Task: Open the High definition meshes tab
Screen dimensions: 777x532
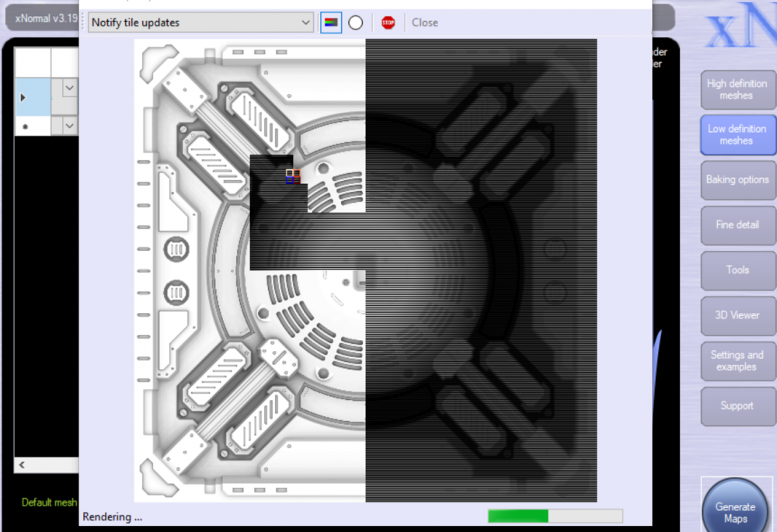Action: [x=737, y=89]
